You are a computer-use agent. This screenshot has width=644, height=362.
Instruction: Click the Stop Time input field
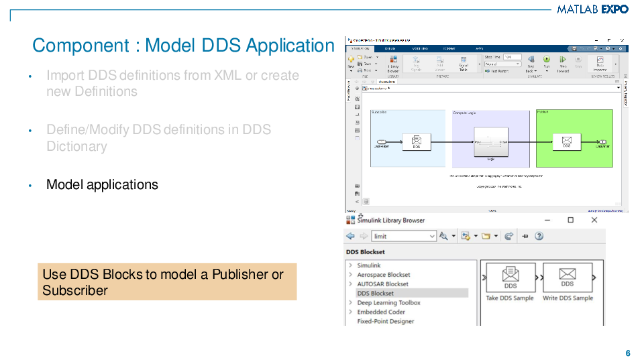click(512, 57)
